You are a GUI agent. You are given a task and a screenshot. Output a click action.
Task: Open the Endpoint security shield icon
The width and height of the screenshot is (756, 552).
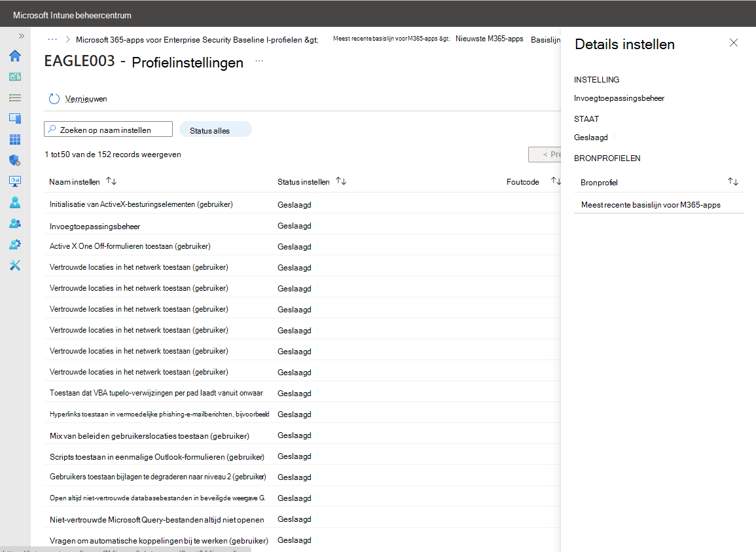coord(15,160)
